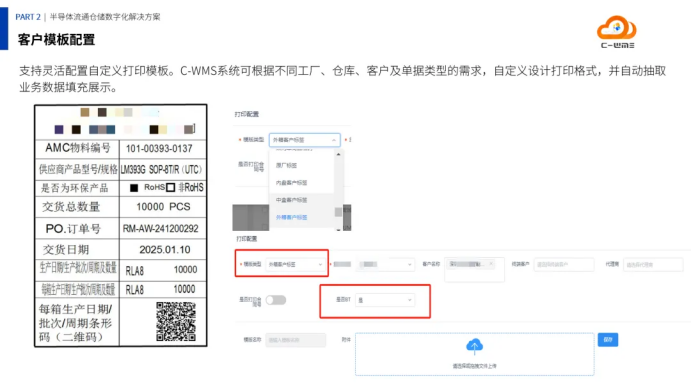This screenshot has width=692, height=390.
Task: Toggle the 是否打印合箱号 switch
Action: click(276, 300)
